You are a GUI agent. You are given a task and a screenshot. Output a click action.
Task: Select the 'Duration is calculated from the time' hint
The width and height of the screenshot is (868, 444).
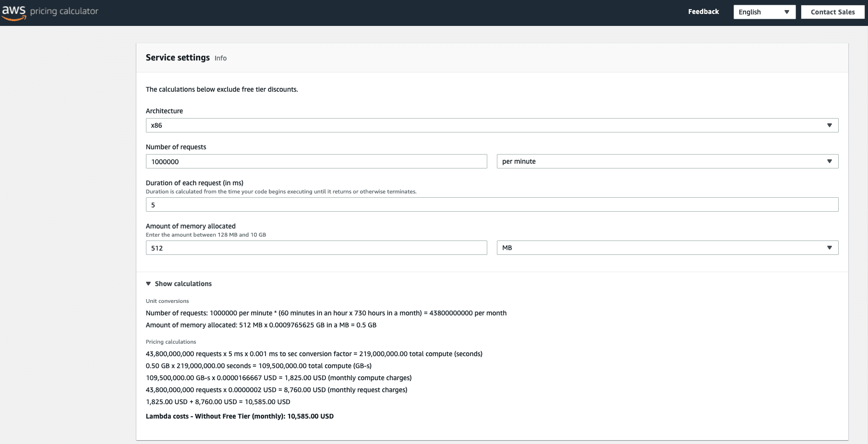tap(281, 192)
